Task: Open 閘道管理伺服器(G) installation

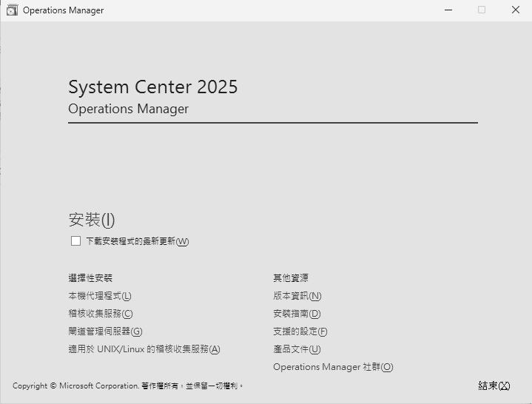Action: (x=105, y=331)
